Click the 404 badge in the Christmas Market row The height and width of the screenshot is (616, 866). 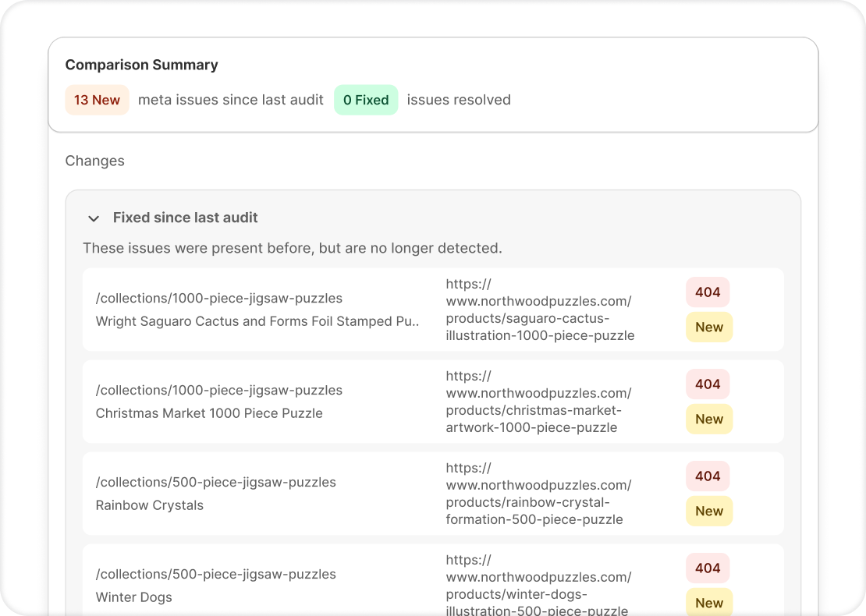pos(708,384)
